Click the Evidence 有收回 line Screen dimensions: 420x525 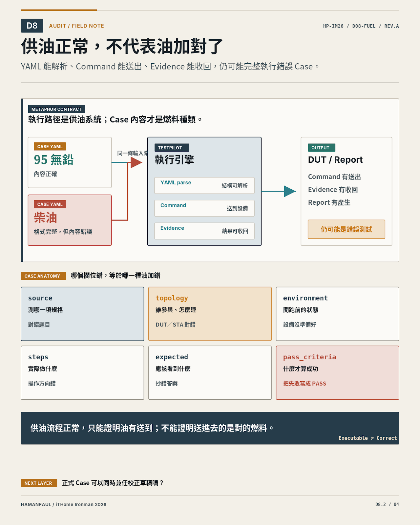pos(333,190)
